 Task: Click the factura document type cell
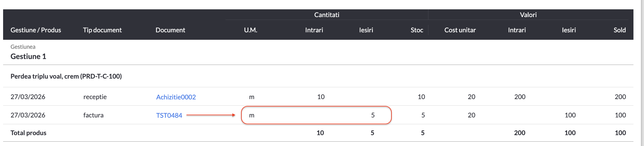93,115
